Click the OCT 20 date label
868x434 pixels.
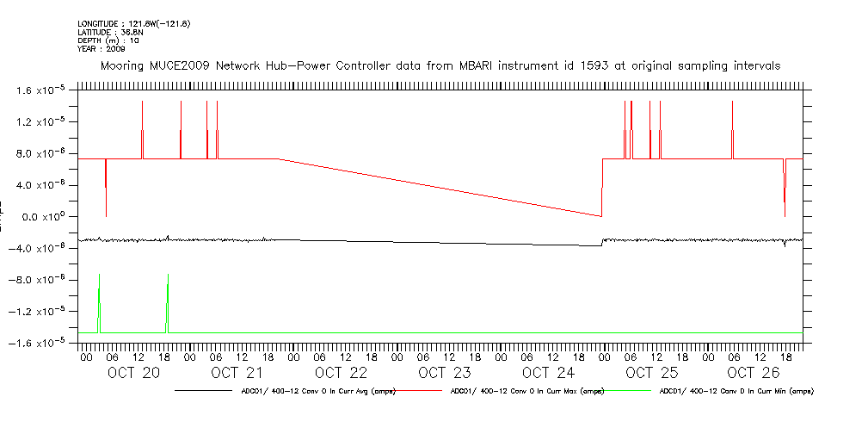133,373
